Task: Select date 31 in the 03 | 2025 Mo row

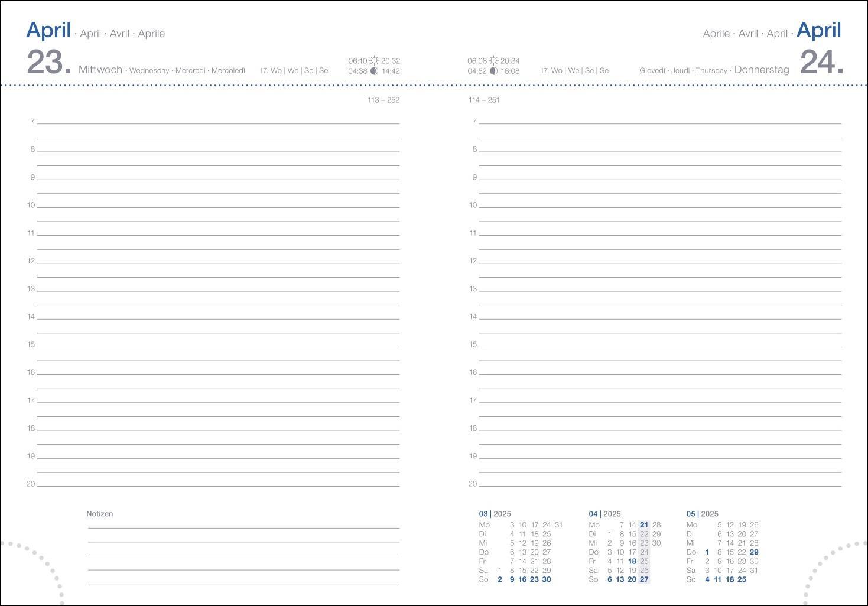Action: coord(558,524)
